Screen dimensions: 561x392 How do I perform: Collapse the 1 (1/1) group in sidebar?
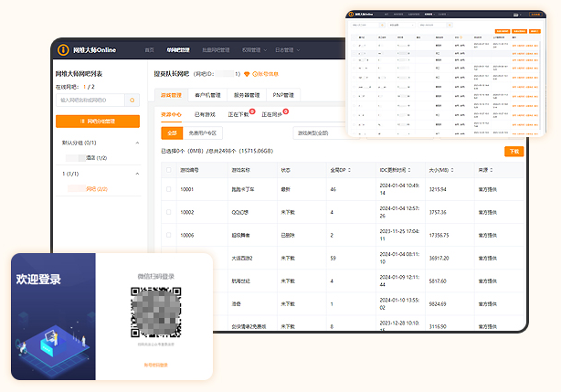(136, 173)
